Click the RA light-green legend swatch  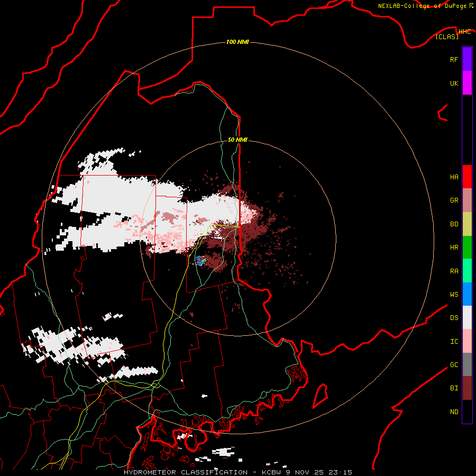[467, 271]
